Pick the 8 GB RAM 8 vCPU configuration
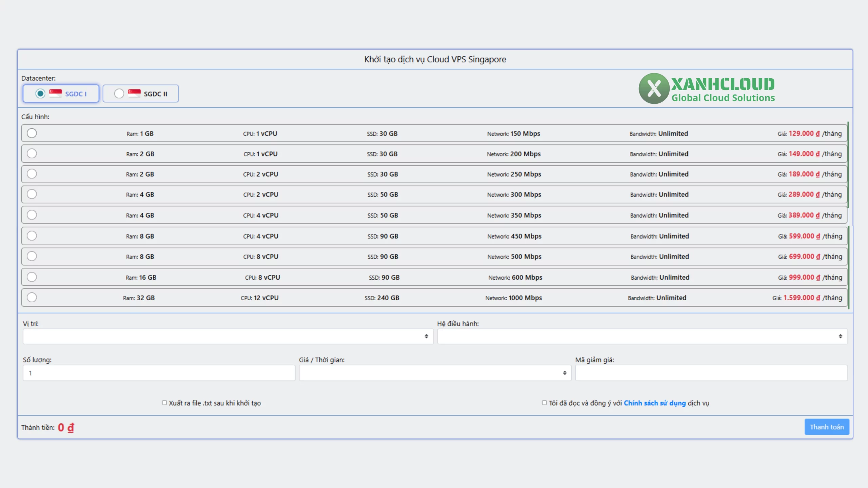Viewport: 868px width, 488px height. (32, 256)
